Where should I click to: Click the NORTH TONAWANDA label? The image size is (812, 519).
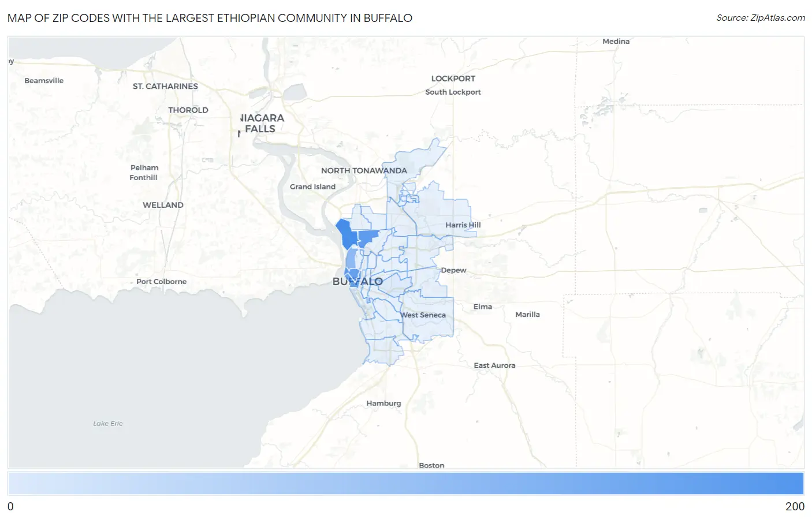[x=364, y=170]
